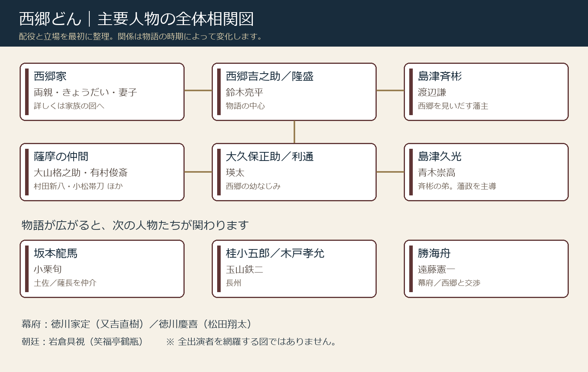Viewport: 588px width, 372px height.
Task: Click the 島津久光 card title
Action: [440, 157]
